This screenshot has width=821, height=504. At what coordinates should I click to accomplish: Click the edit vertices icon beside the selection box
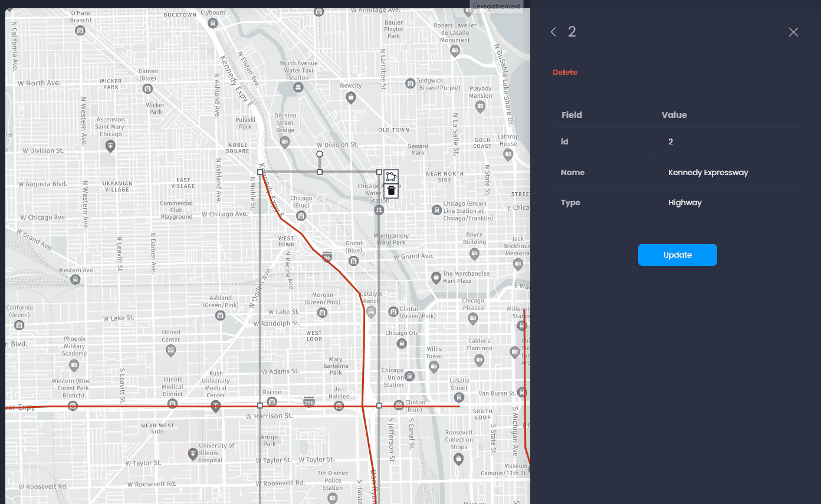click(391, 177)
